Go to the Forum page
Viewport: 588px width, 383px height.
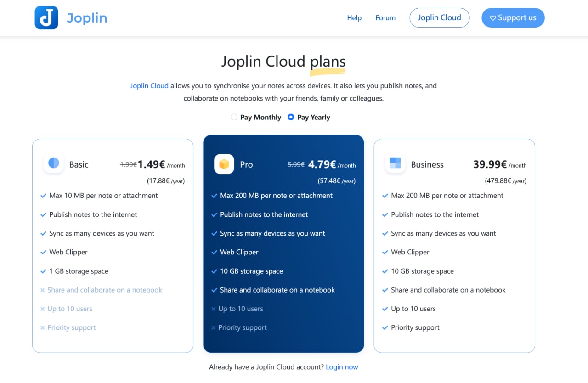coord(385,18)
